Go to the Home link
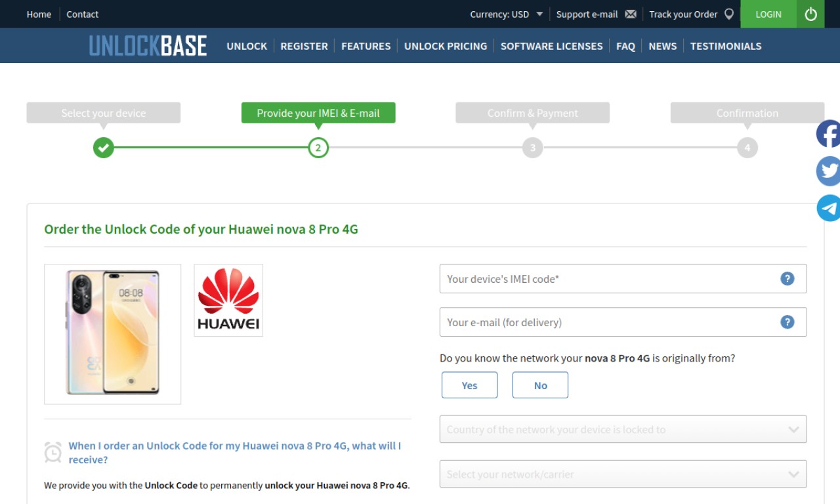Viewport: 840px width, 504px height. 39,14
